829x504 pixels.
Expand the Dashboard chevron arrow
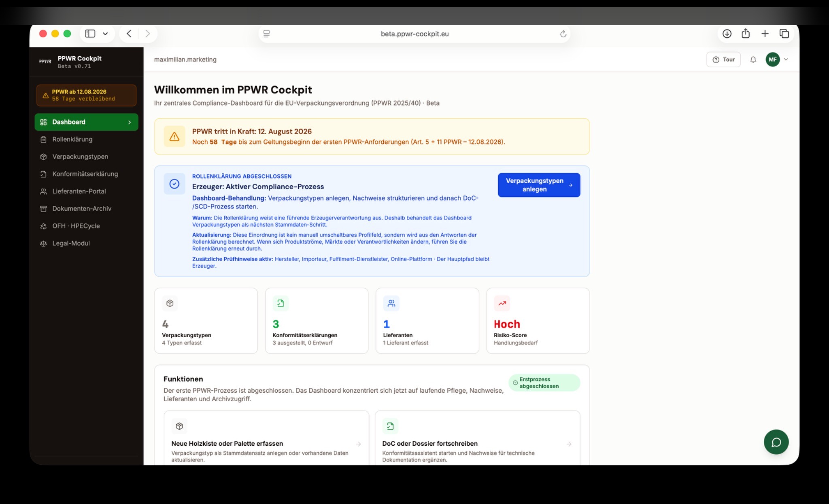(x=130, y=122)
